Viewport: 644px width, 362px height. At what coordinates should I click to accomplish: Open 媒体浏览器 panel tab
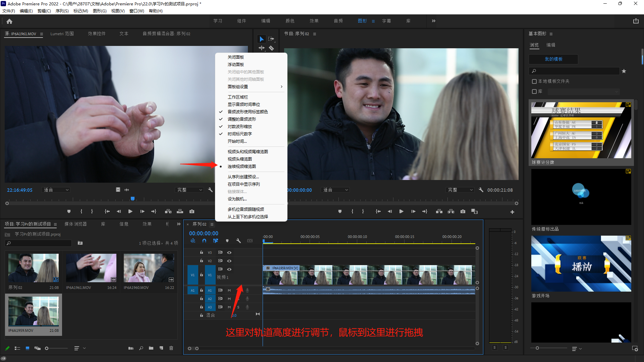(x=75, y=224)
